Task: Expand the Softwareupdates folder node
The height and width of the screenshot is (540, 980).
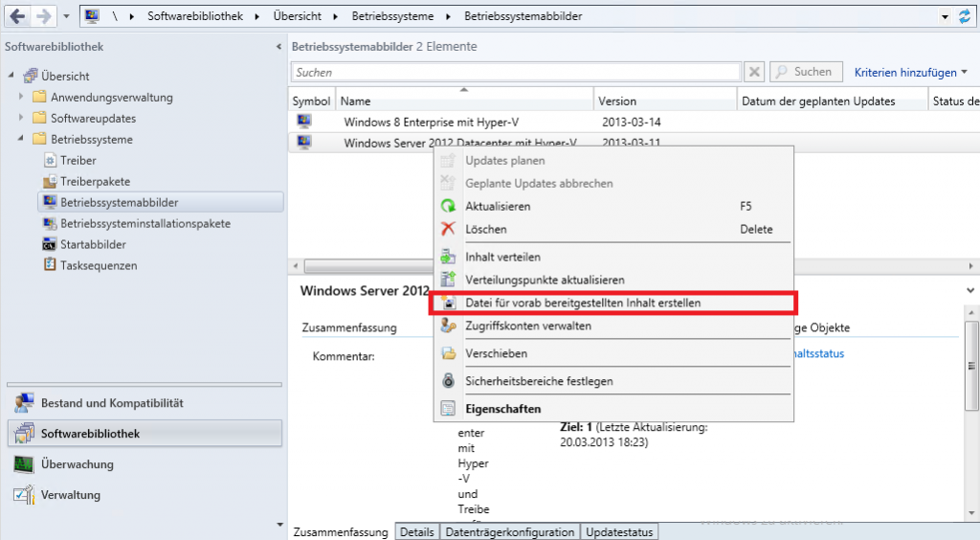Action: point(22,119)
